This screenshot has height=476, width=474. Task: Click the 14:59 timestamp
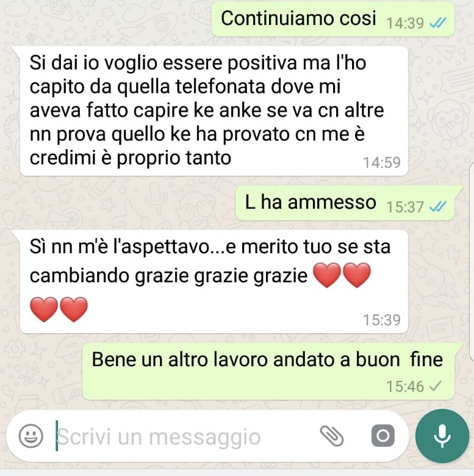382,162
